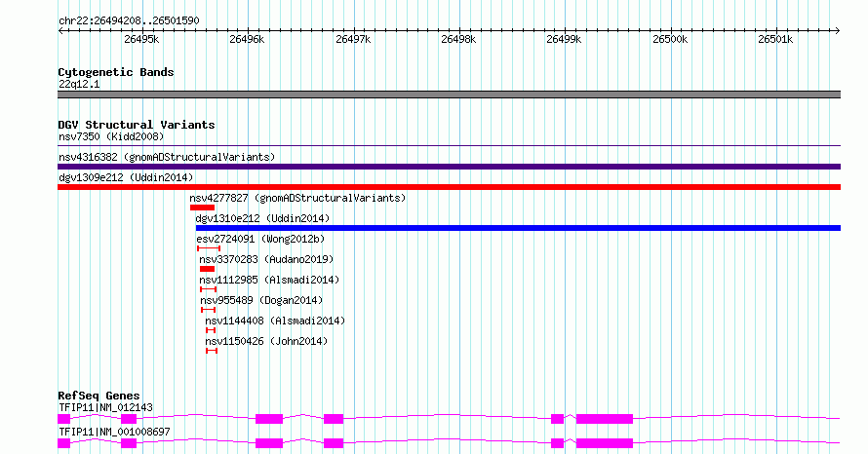
Task: Select the short red bar of nsv4277827
Action: pos(202,208)
